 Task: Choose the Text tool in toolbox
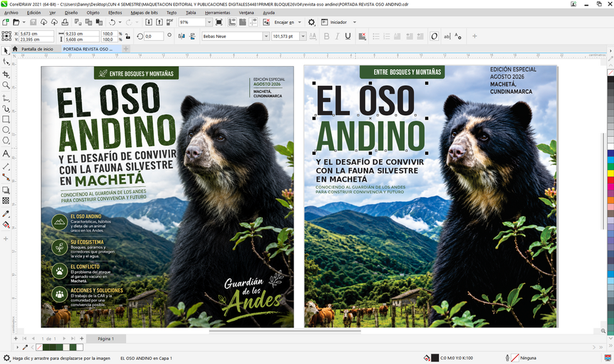(6, 153)
